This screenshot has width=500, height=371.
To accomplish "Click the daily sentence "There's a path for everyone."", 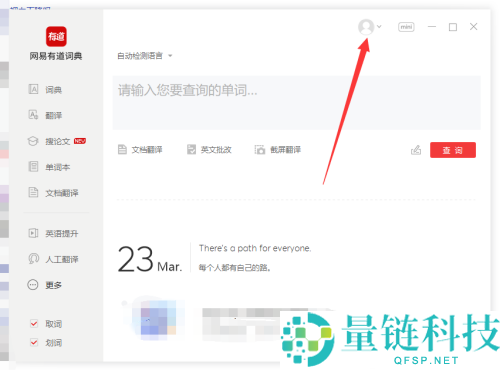I will coord(255,248).
